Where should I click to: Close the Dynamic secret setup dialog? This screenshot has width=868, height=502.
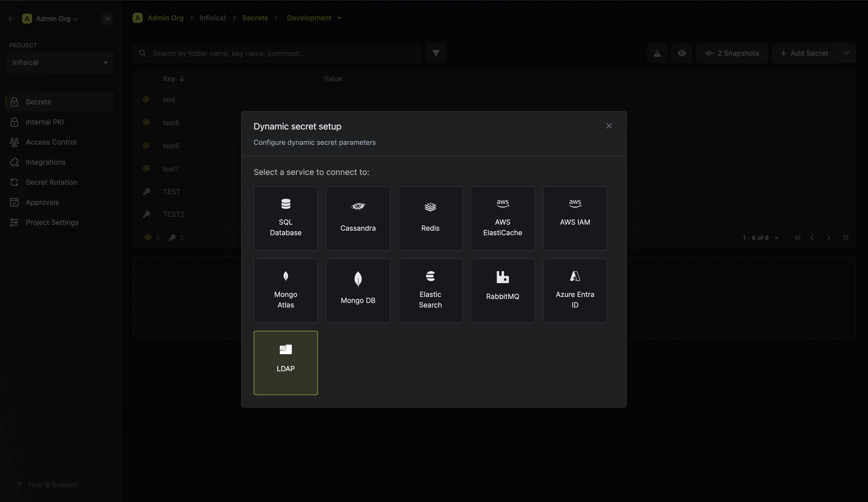click(609, 126)
